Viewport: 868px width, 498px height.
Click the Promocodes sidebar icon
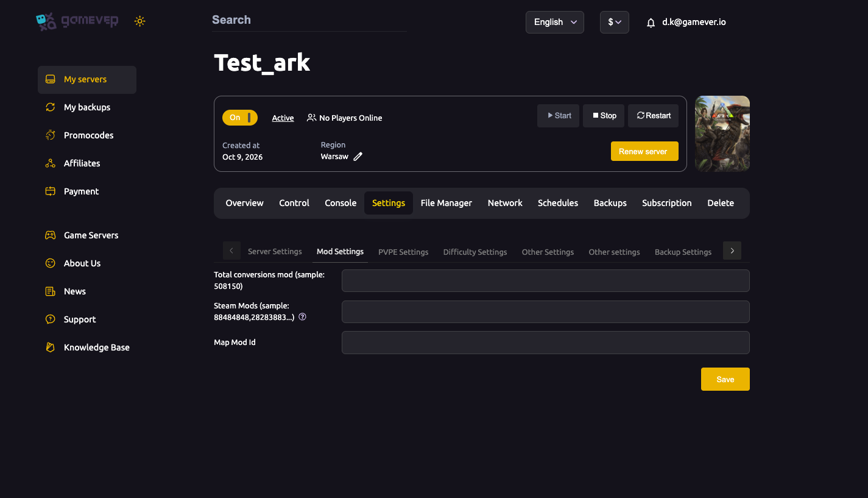(51, 135)
